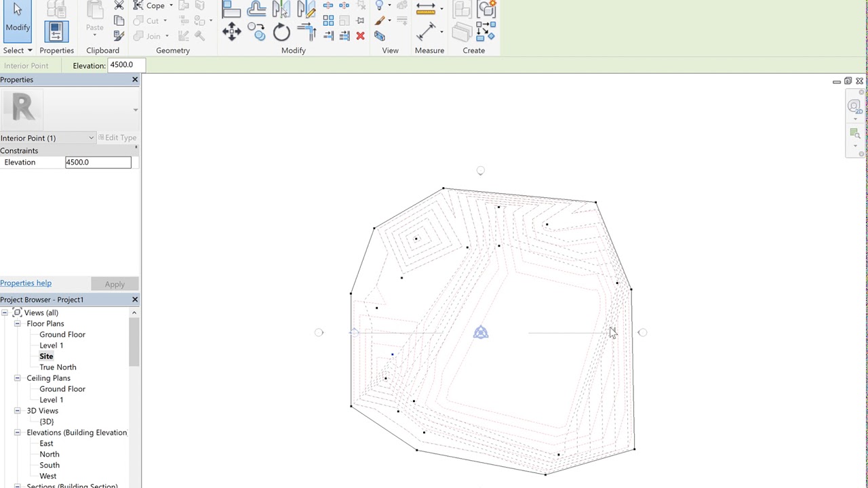Open Ground Floor under Floor Plans
Viewport: 868px width, 488px height.
[x=62, y=335]
